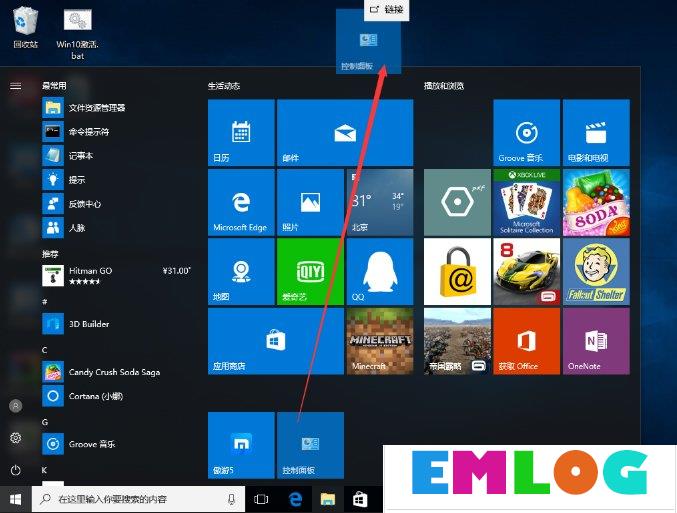This screenshot has width=677, height=513.
Task: Open Store from the taskbar
Action: 360,500
